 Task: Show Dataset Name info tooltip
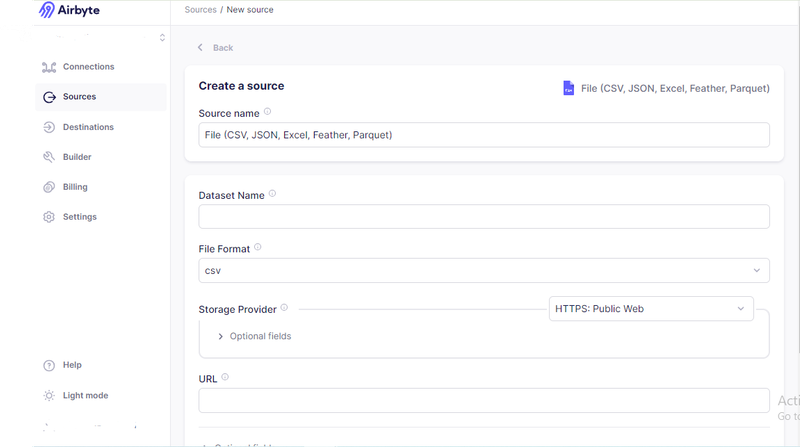[272, 193]
